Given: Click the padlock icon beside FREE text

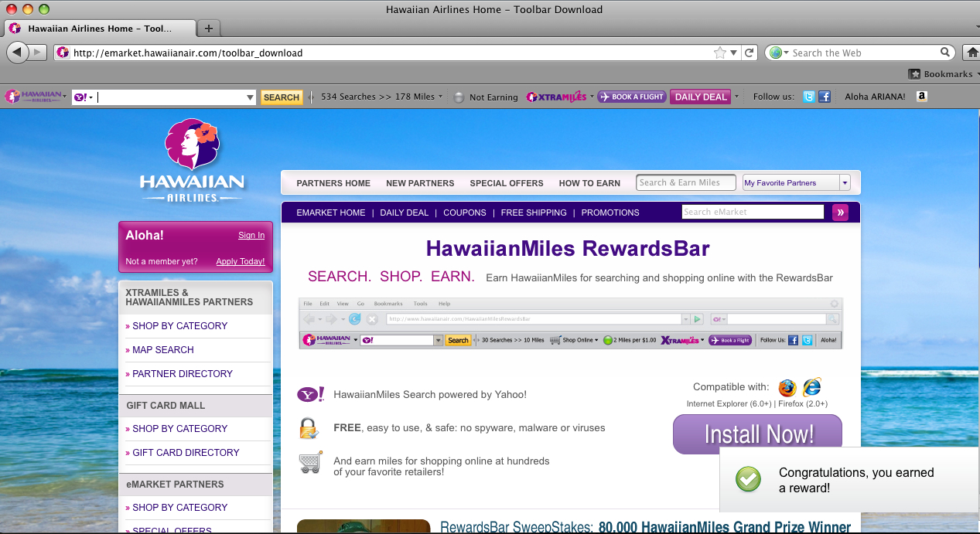Looking at the screenshot, I should [x=309, y=427].
